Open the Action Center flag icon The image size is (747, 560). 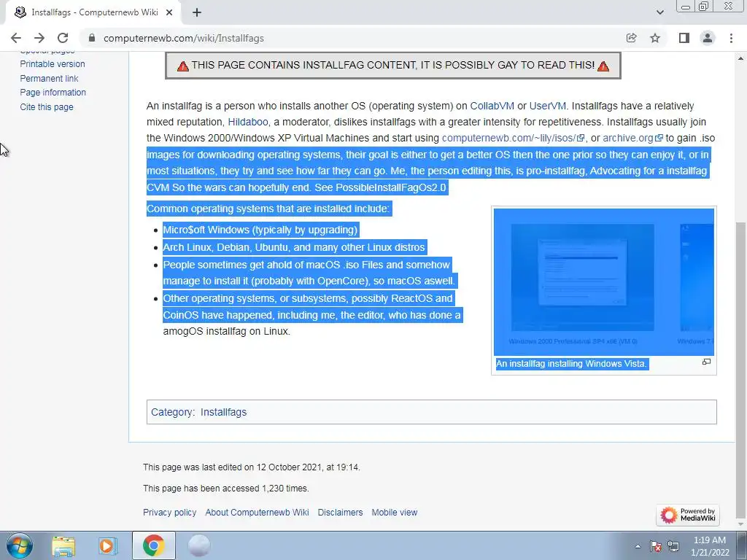click(656, 546)
